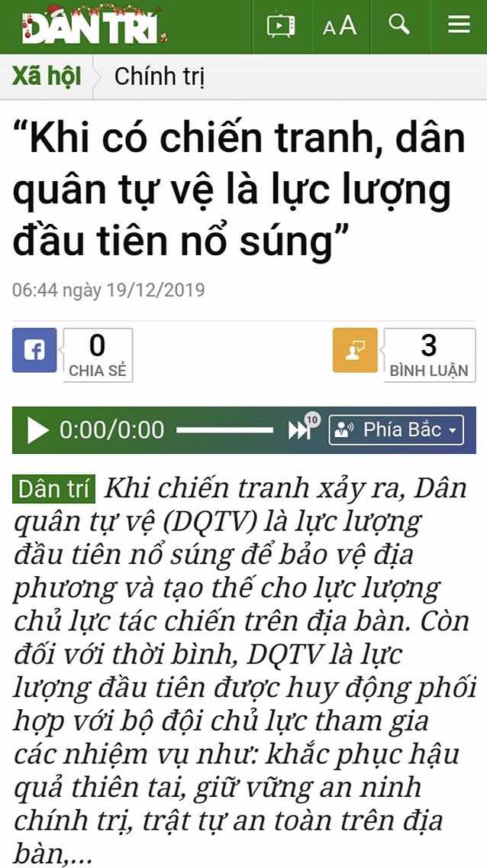Viewport: 487px width, 868px height.
Task: Click the voice speaker icon in dropdown
Action: [x=344, y=430]
